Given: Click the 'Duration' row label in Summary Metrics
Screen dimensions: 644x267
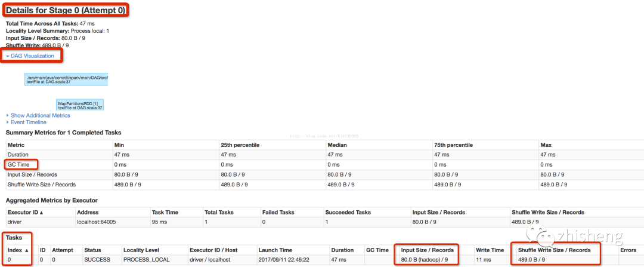Looking at the screenshot, I should click(18, 155).
